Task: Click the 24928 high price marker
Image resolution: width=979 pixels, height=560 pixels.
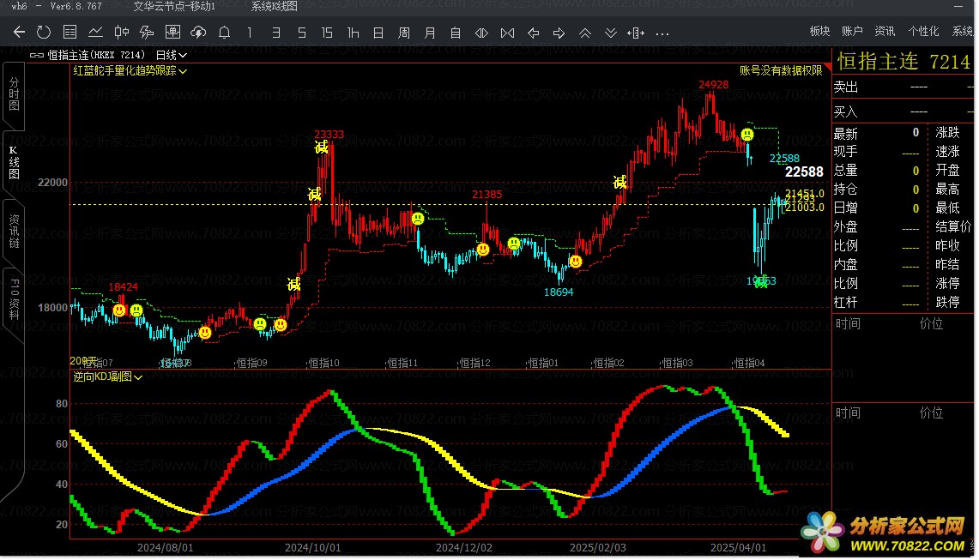Action: tap(713, 84)
